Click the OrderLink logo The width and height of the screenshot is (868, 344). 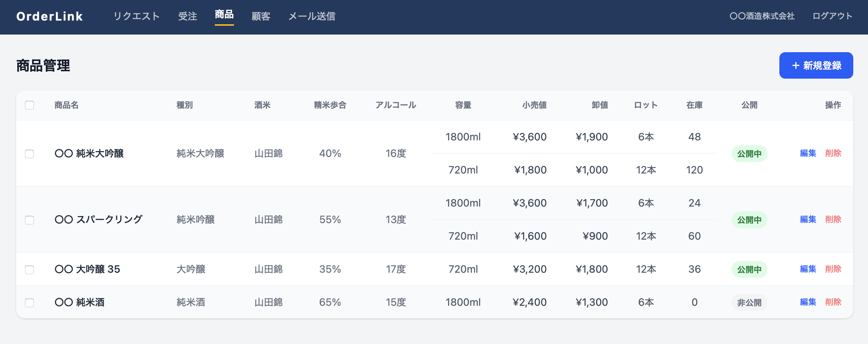coord(50,16)
